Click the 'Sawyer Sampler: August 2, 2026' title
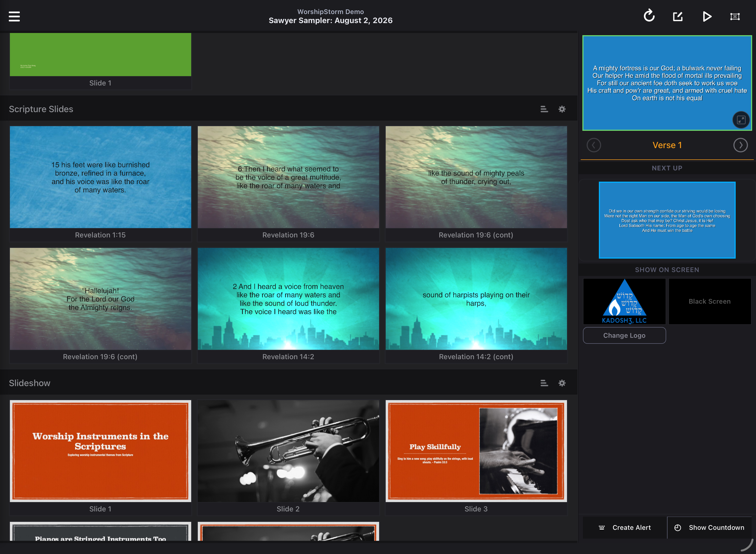This screenshot has height=554, width=756. tap(330, 20)
